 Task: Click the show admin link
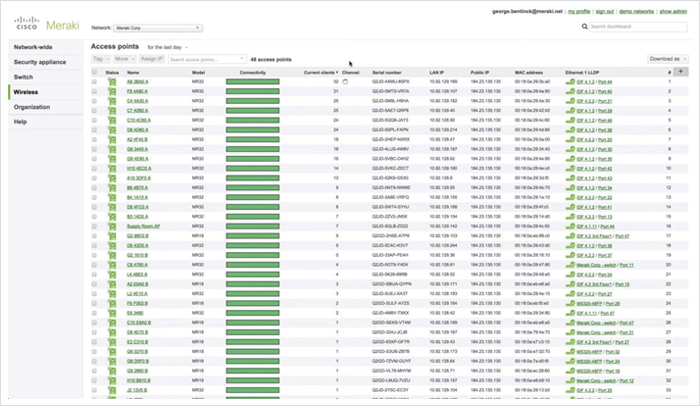[673, 12]
